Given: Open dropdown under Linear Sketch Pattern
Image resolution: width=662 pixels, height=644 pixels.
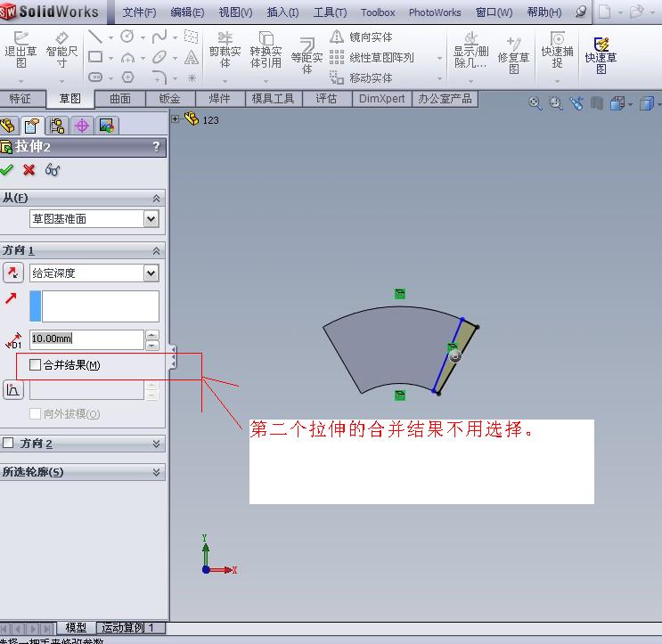Looking at the screenshot, I should (439, 58).
